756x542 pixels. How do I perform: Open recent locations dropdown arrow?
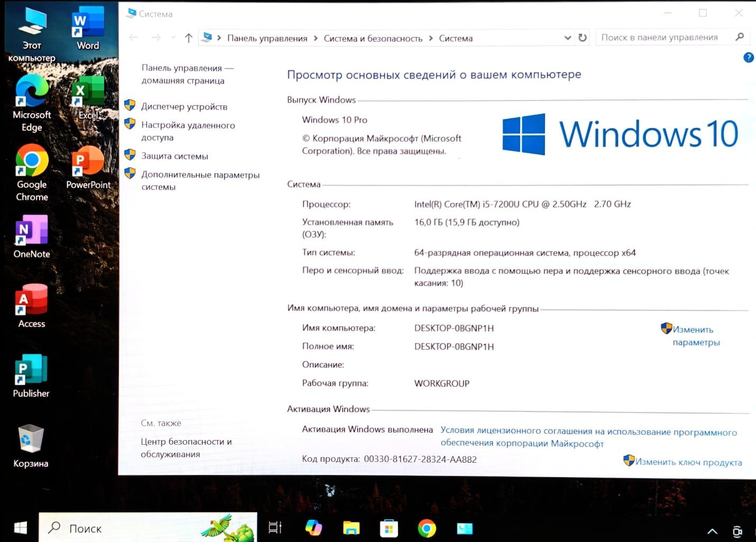173,38
